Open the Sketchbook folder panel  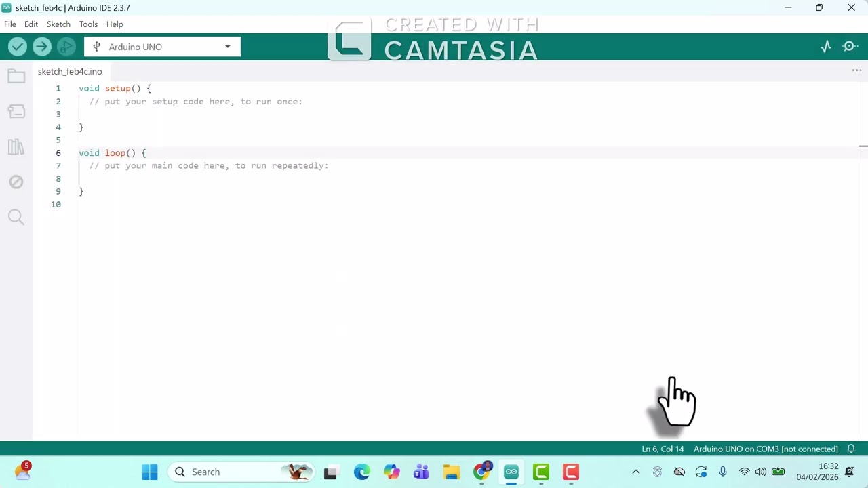(x=16, y=76)
